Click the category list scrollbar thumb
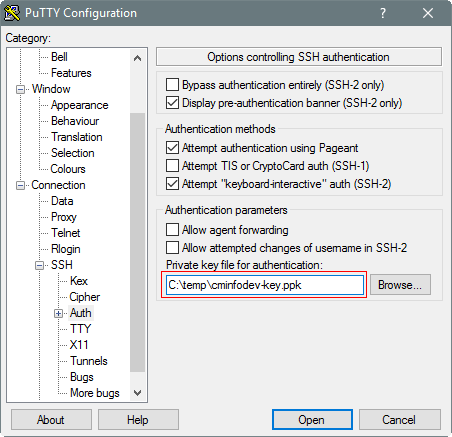 pyautogui.click(x=137, y=242)
